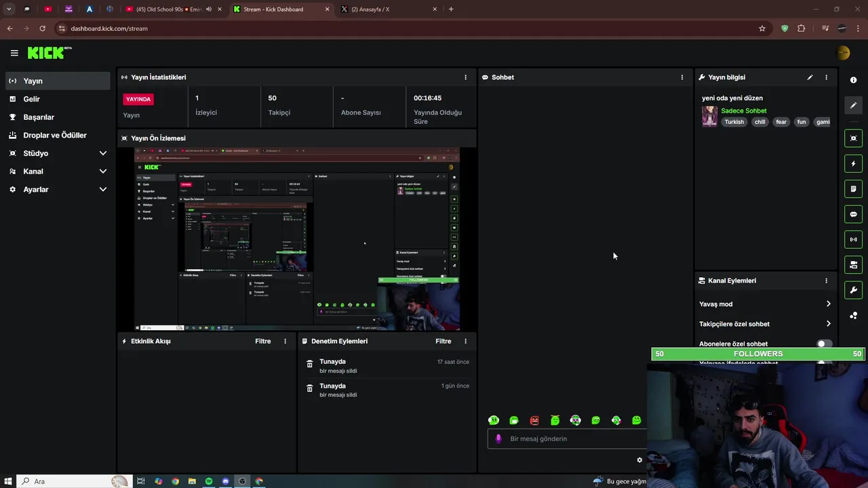This screenshot has height=488, width=868.
Task: Open Droplar ve Ödüller section
Action: [x=58, y=135]
